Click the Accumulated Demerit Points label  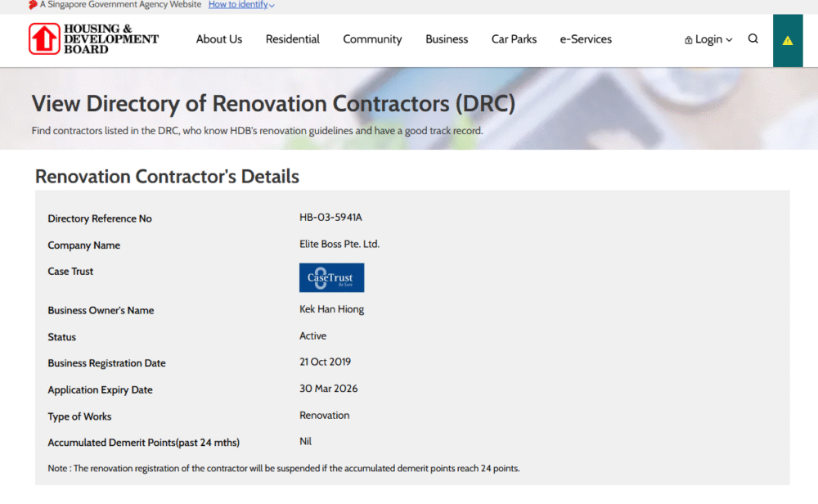click(x=143, y=443)
